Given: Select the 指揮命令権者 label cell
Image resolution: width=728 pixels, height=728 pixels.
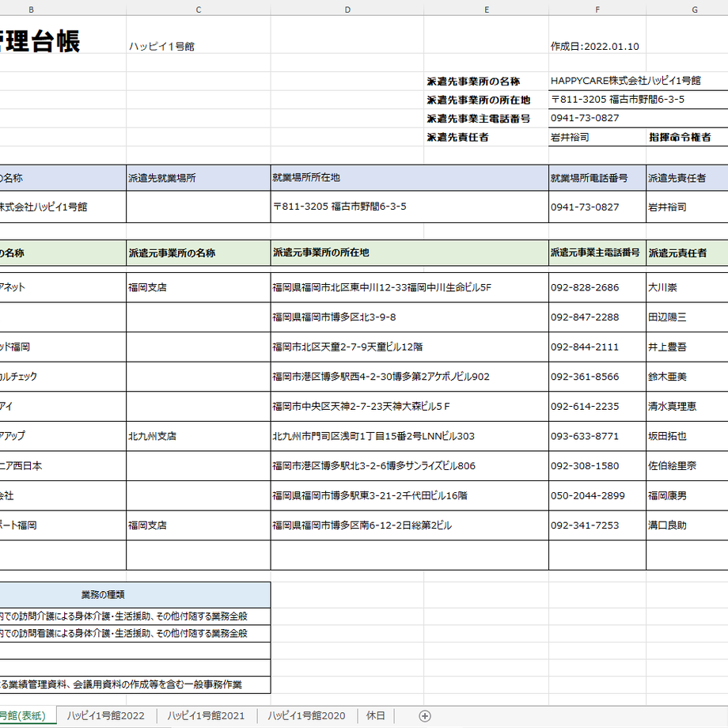Looking at the screenshot, I should (x=687, y=137).
